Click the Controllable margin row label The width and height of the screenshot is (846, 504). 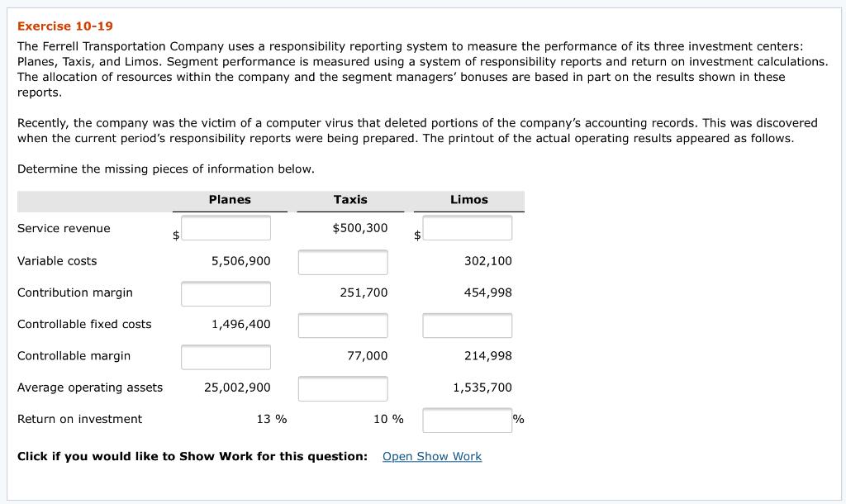[x=74, y=356]
